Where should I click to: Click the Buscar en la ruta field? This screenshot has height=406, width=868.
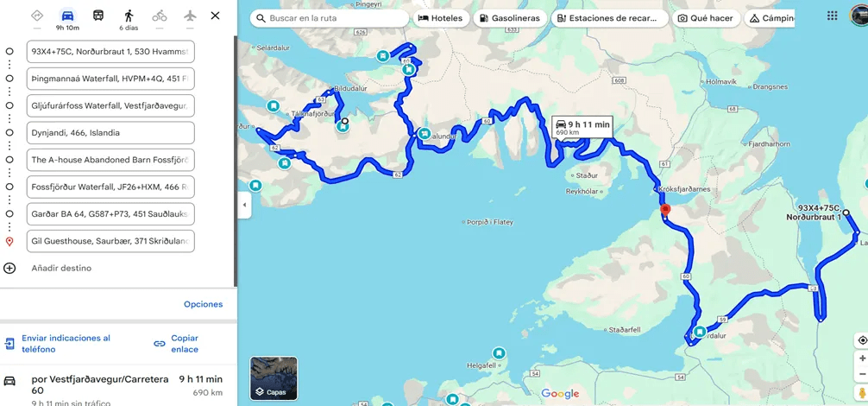coord(330,18)
